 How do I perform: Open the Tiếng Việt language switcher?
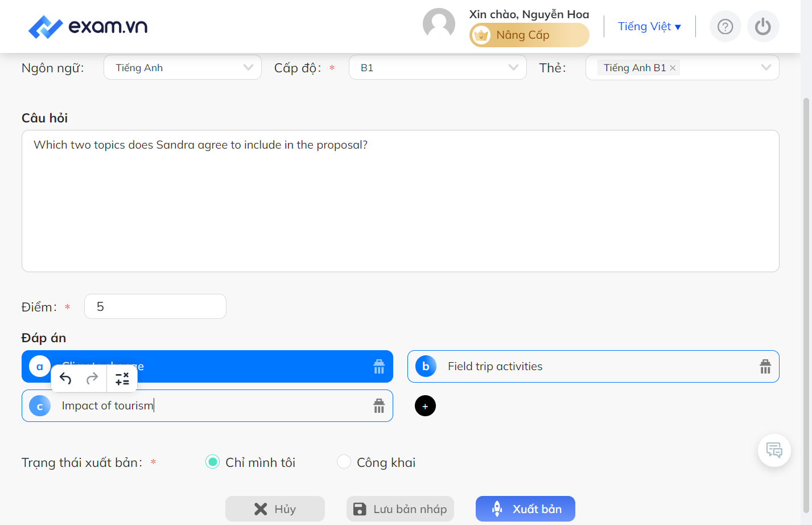tap(649, 27)
